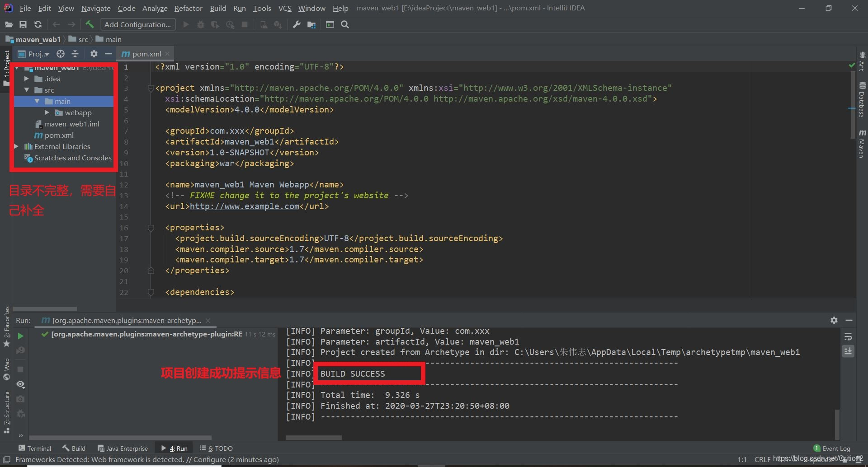
Task: Click the editor vertical scrollbar
Action: click(x=852, y=104)
